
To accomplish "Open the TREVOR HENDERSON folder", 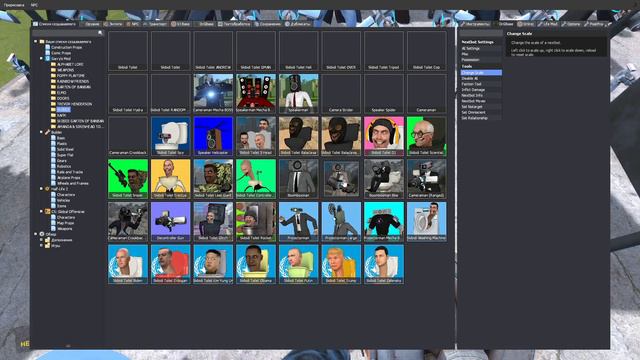I will point(74,104).
